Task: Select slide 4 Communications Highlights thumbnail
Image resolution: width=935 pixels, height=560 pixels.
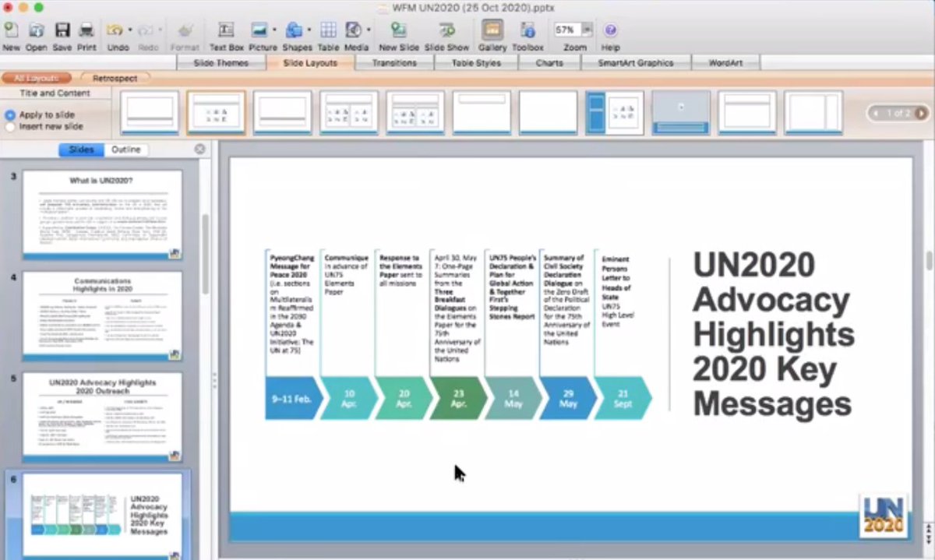Action: tap(102, 315)
